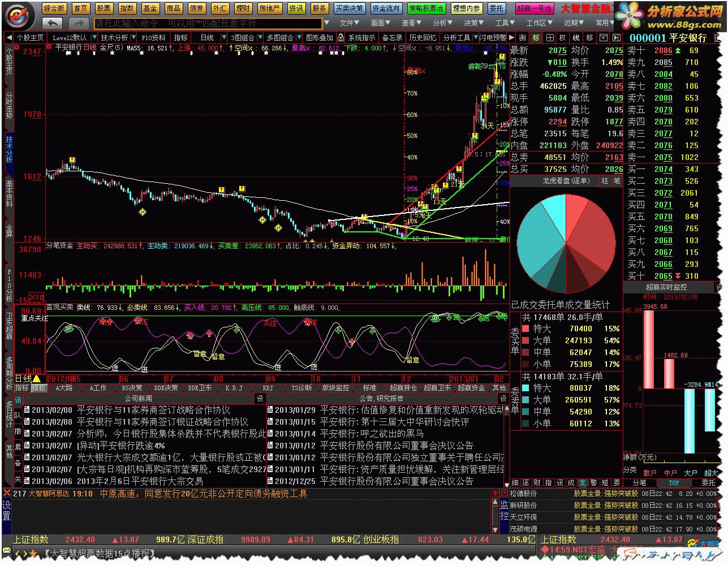Click the 讯 news icon beside 公司新闻
The height and width of the screenshot is (566, 728).
[x=18, y=399]
